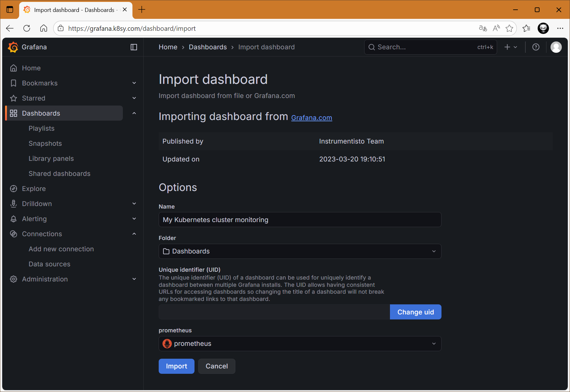The image size is (570, 392).
Task: Click the Administration gear icon
Action: [x=14, y=279]
